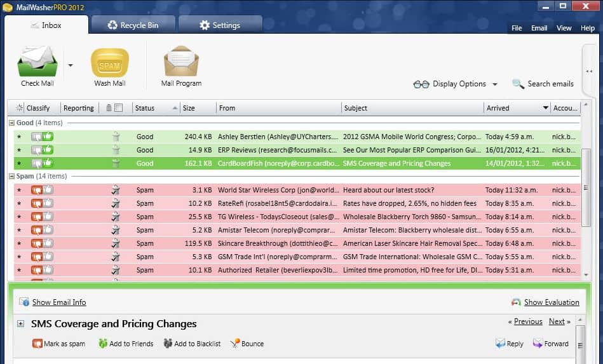Select the Authorized Retailer spam email

297,270
